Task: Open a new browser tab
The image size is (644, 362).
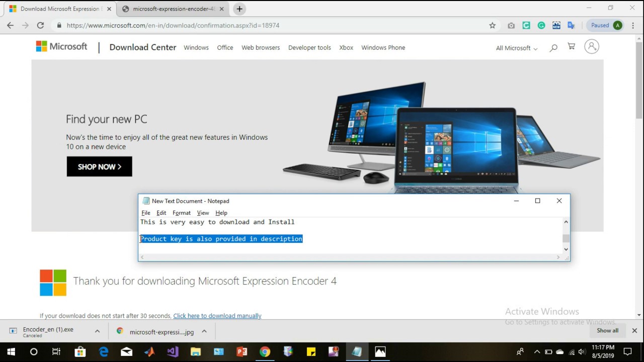Action: pos(239,9)
